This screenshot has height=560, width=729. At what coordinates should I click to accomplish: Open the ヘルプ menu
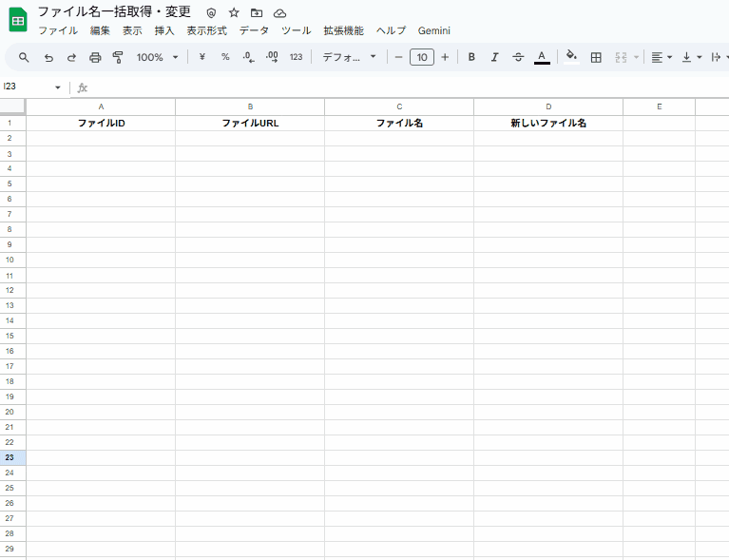point(391,30)
